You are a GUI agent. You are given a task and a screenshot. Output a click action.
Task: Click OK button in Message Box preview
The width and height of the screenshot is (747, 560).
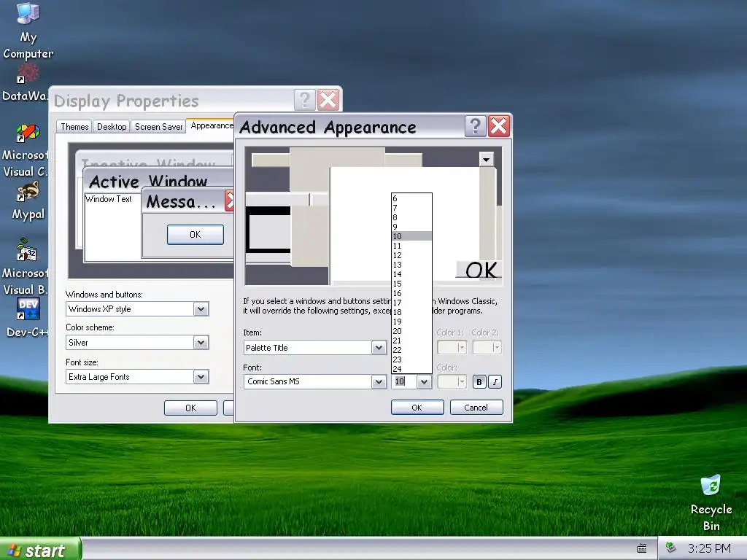196,235
